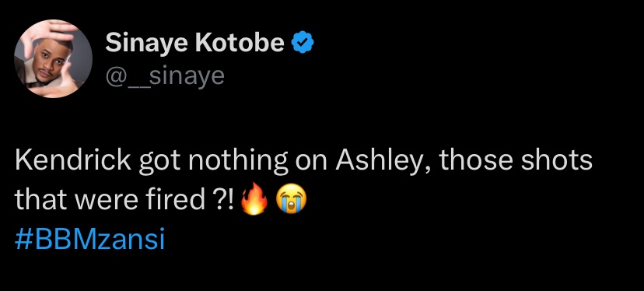Open Sinaye Kotobe's profile picture

(x=54, y=59)
